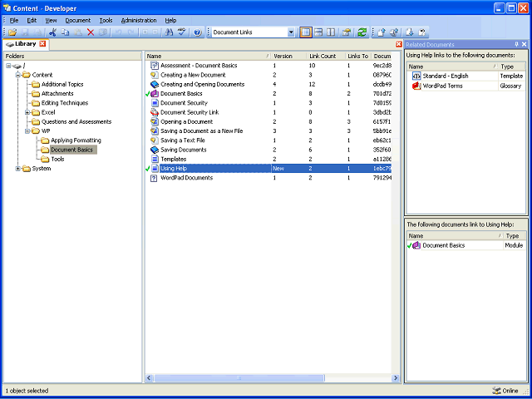Select the Templates document row
Screen dimensions: 532x399
268,159
